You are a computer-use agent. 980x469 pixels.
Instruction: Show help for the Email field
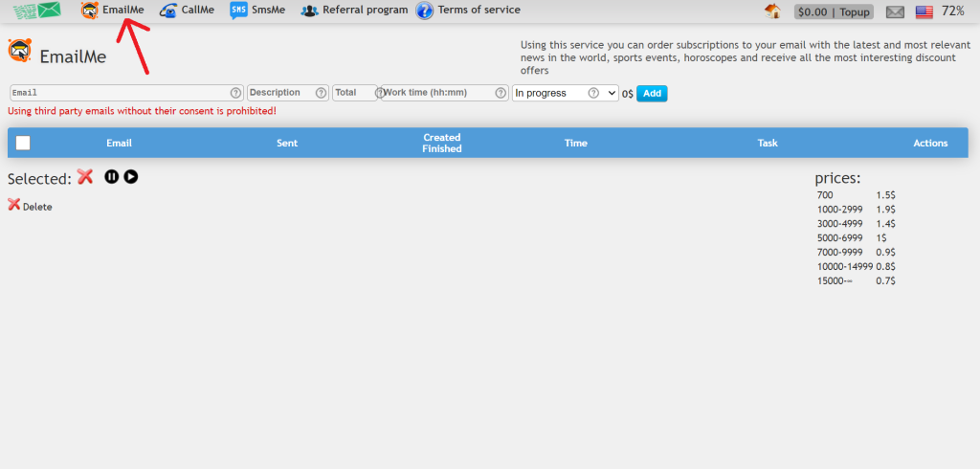[235, 93]
